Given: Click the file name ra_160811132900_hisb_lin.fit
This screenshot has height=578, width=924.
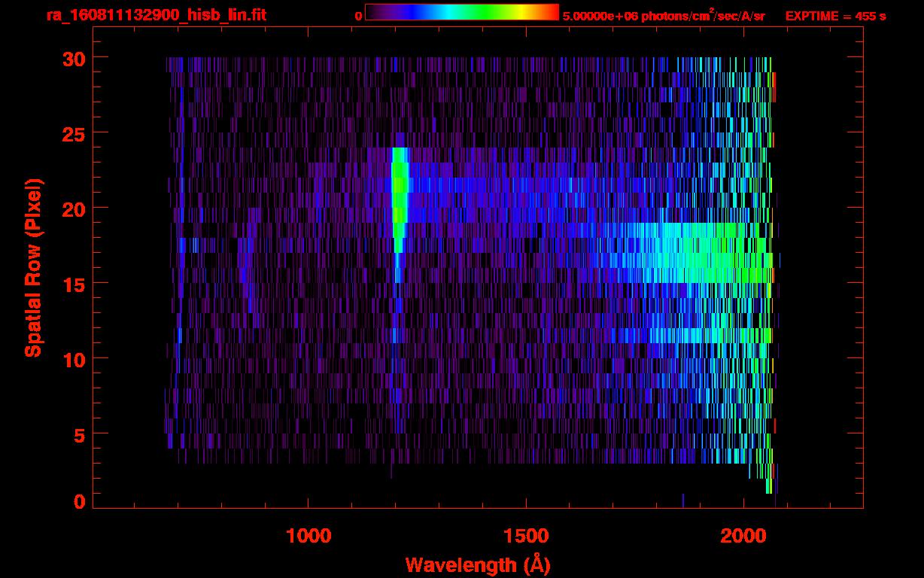Looking at the screenshot, I should tap(156, 15).
